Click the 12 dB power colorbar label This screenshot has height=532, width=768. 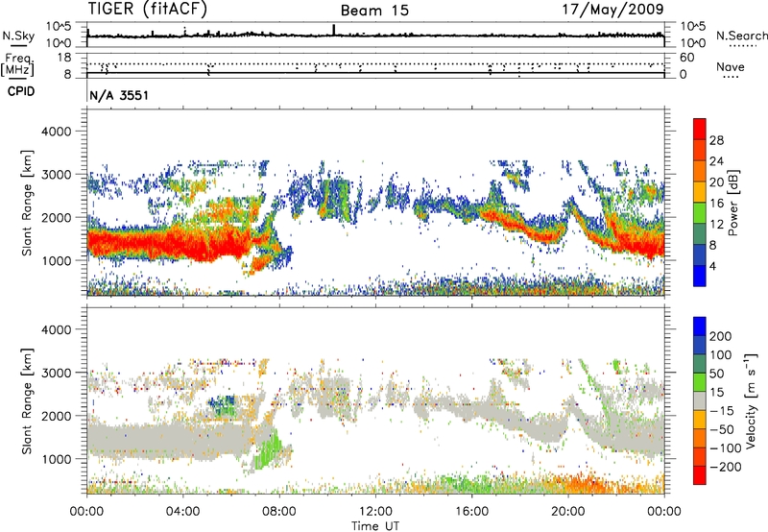[716, 225]
